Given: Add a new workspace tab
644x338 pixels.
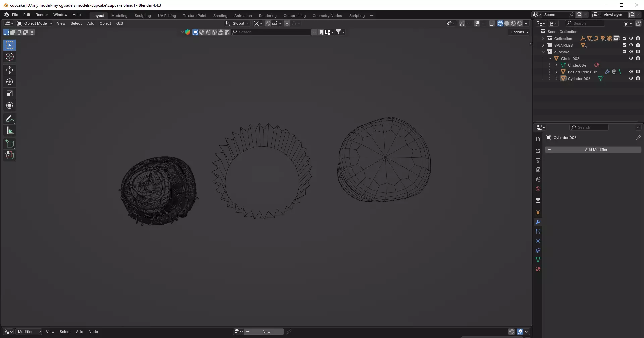Looking at the screenshot, I should pyautogui.click(x=372, y=16).
